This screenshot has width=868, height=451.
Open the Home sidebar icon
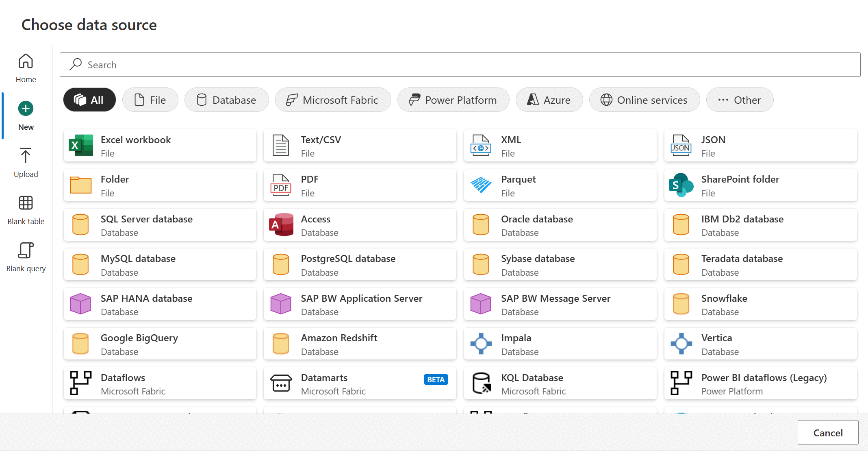[26, 61]
